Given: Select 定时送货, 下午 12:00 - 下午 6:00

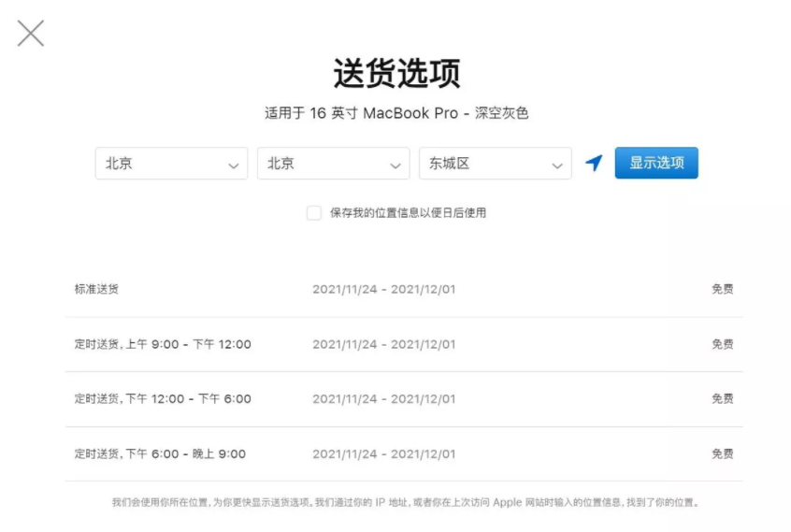Looking at the screenshot, I should pos(163,399).
